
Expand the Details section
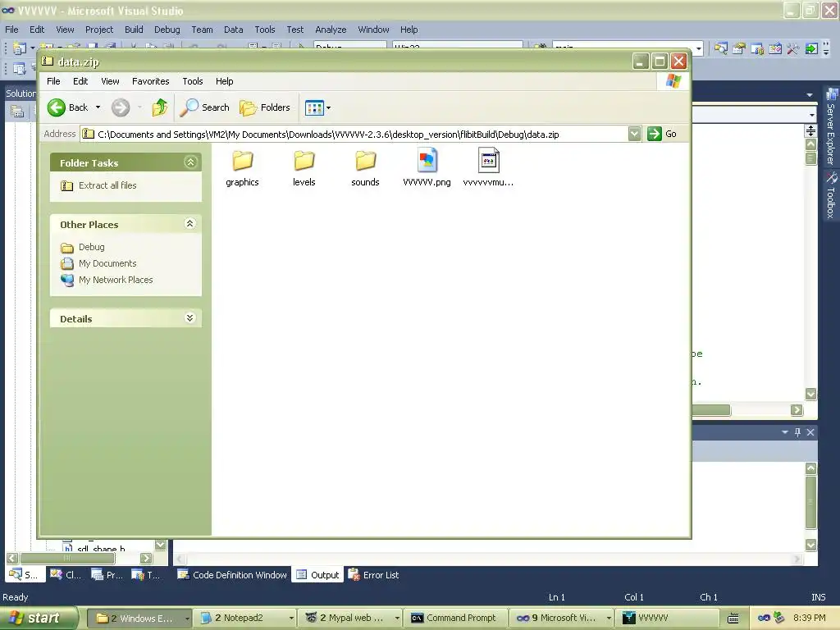pos(189,318)
